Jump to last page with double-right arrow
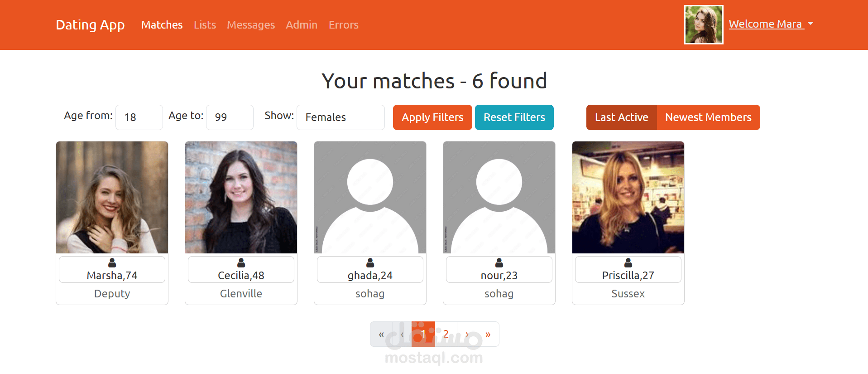The image size is (868, 374). click(x=488, y=335)
